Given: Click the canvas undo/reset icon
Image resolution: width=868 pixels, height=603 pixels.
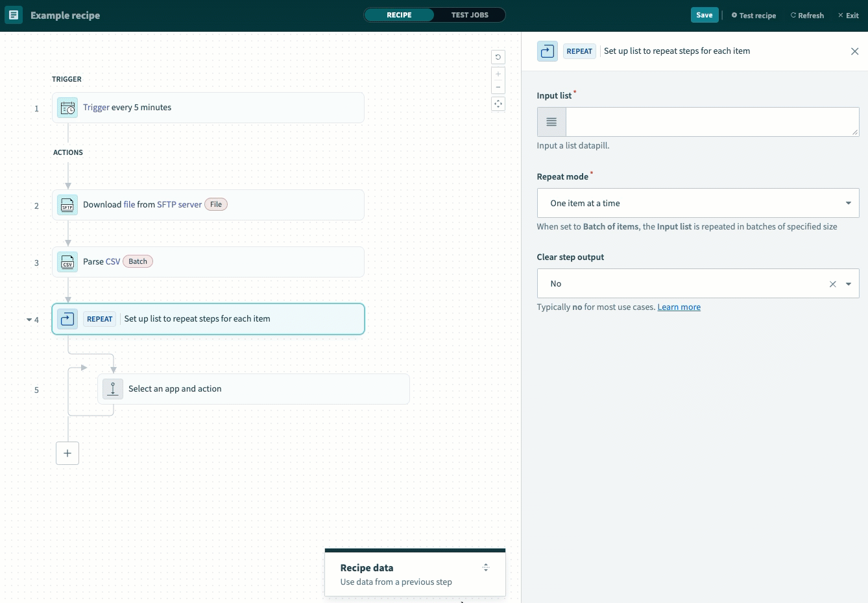Looking at the screenshot, I should [x=498, y=57].
